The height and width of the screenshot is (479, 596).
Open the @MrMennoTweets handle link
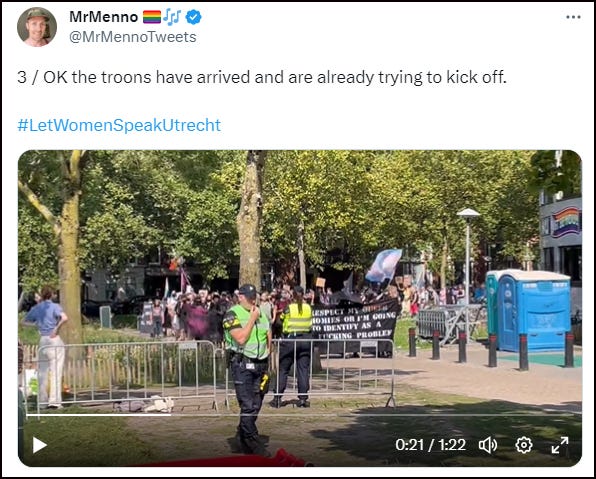(133, 37)
